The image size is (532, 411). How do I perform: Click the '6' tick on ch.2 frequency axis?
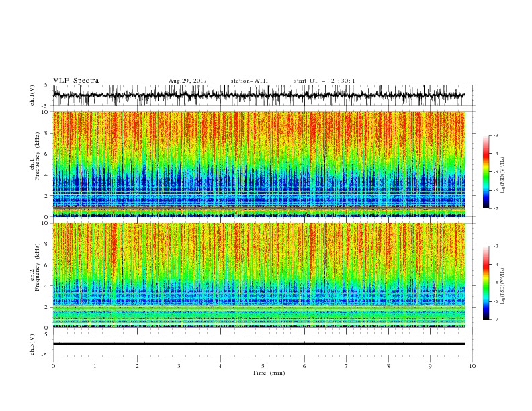click(47, 265)
